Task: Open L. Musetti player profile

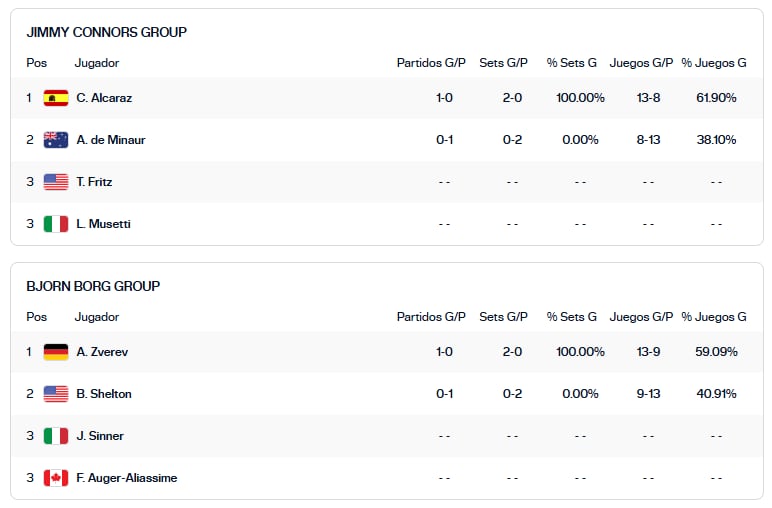Action: click(x=103, y=224)
